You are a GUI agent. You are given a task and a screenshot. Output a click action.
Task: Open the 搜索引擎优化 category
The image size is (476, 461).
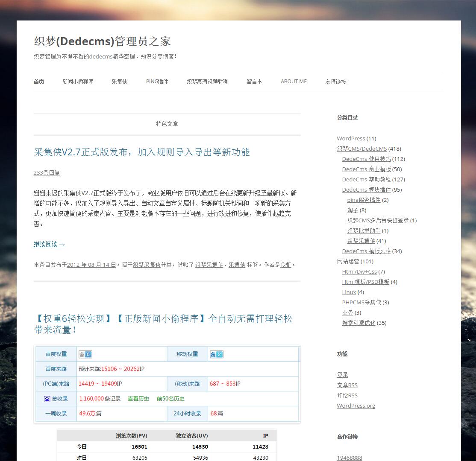359,323
